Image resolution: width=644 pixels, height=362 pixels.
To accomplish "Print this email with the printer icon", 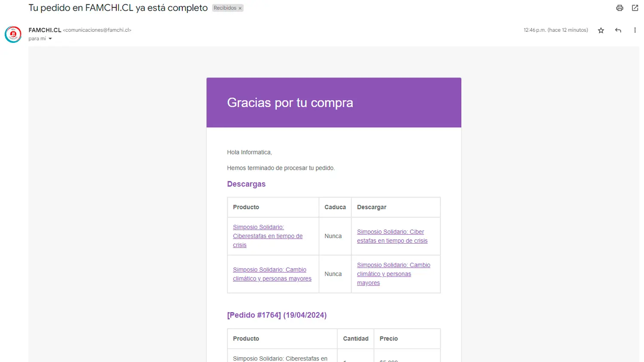I will tap(620, 8).
